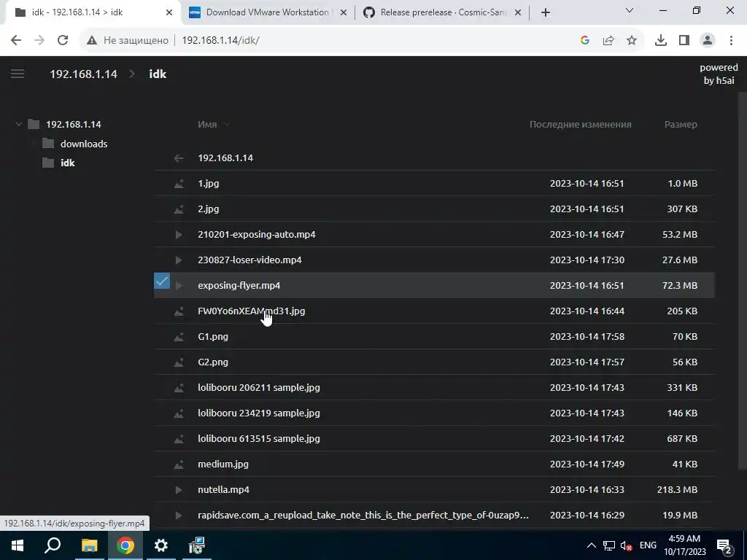Open the taskbar clock showing 4:59 AM

pyautogui.click(x=684, y=545)
